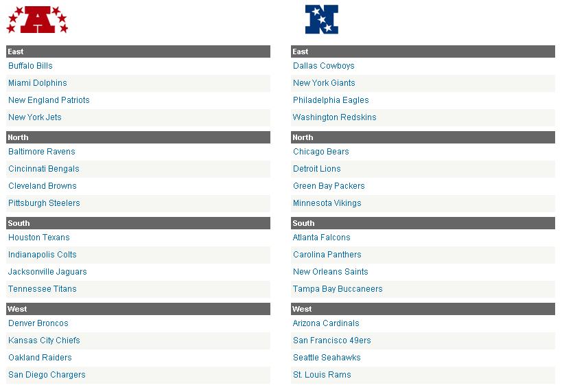
Task: Open the San Diego Chargers page
Action: 47,375
